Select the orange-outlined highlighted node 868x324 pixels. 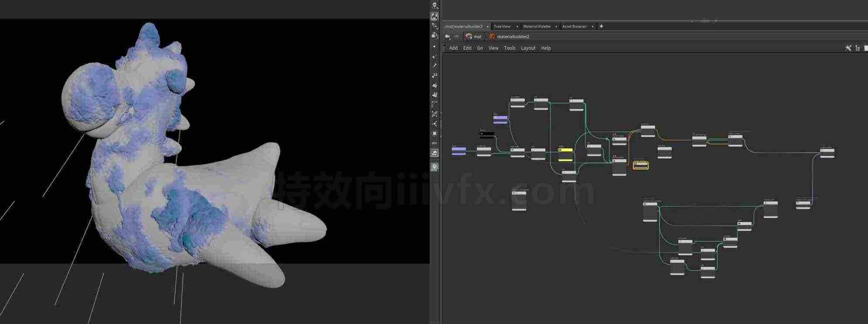tap(640, 165)
